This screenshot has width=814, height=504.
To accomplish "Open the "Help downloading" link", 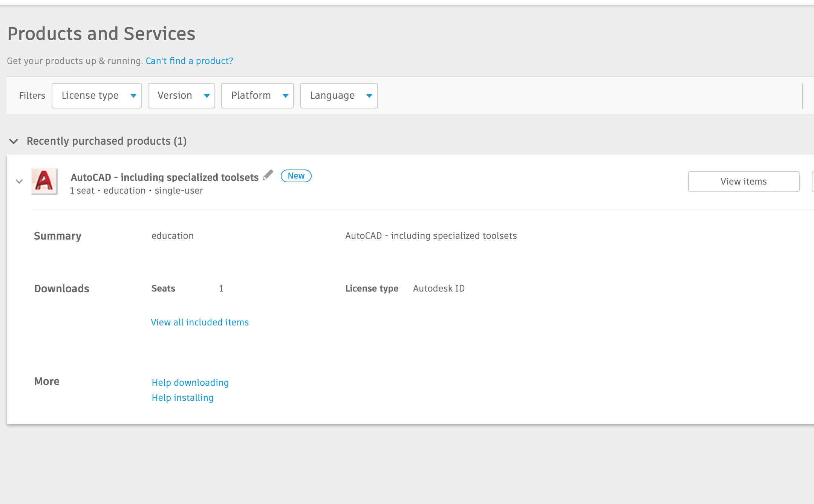I will (x=190, y=382).
